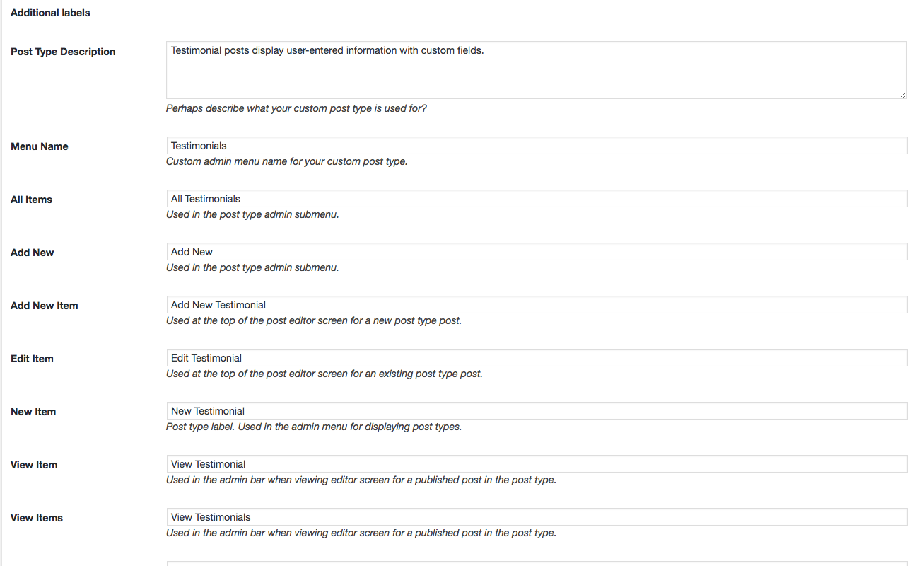Click the New Testimonial input field
This screenshot has height=566, width=924.
pyautogui.click(x=537, y=411)
